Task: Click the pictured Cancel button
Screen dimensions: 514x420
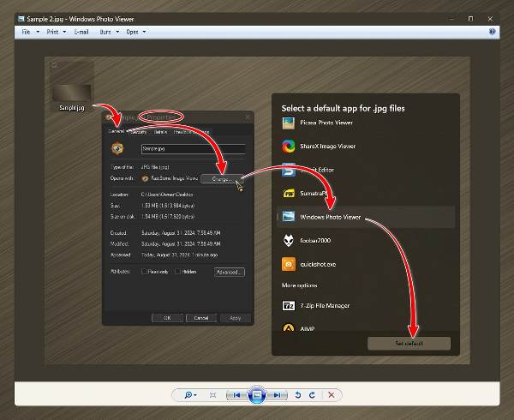Action: coord(201,318)
